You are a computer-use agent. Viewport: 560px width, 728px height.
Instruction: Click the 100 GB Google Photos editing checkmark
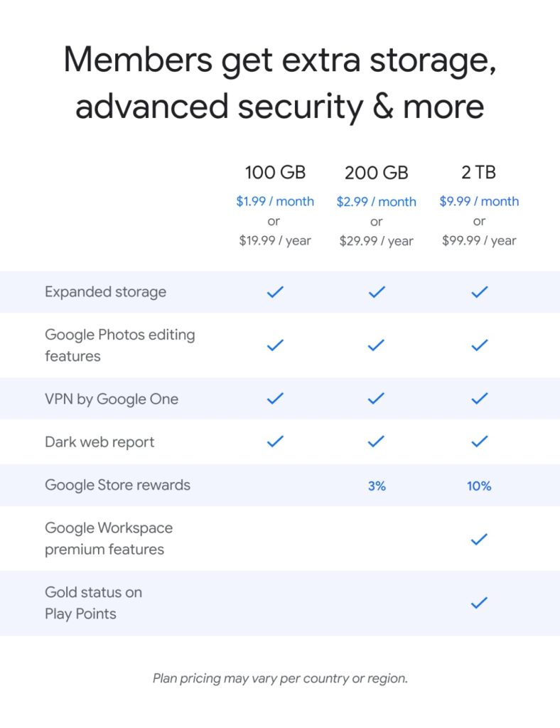275,346
